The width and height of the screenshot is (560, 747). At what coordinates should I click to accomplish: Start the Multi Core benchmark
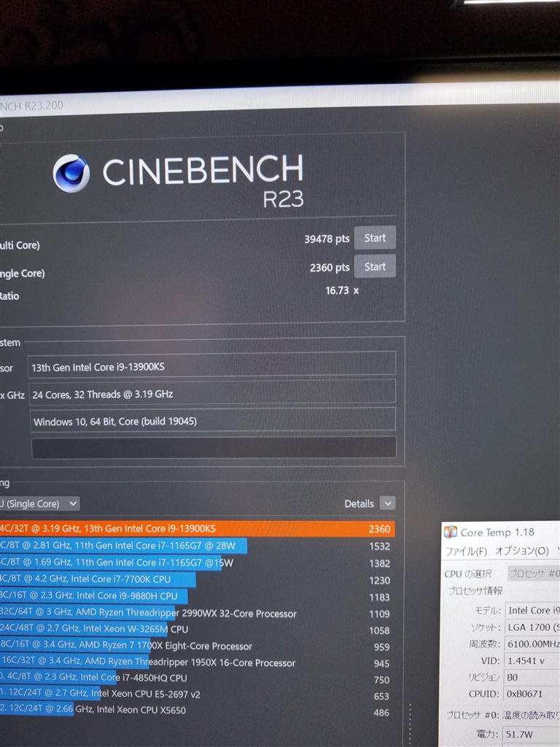tap(375, 238)
